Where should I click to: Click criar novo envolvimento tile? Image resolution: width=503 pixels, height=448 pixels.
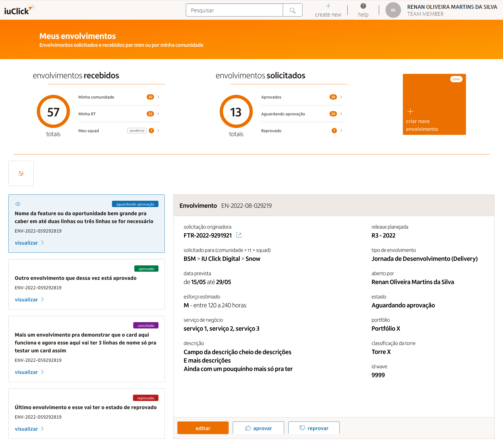pyautogui.click(x=434, y=104)
